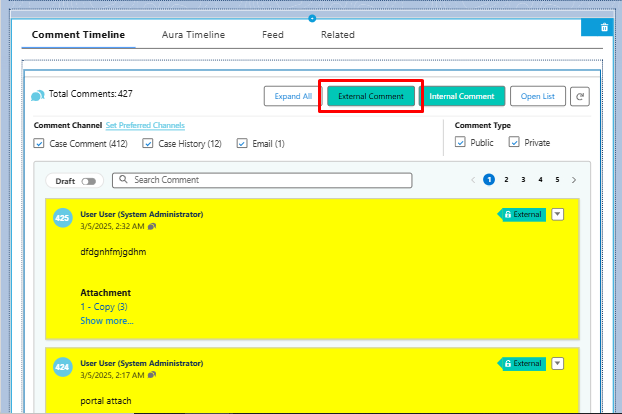The width and height of the screenshot is (622, 414).
Task: Uncheck the Private comment type checkbox
Action: tap(514, 143)
